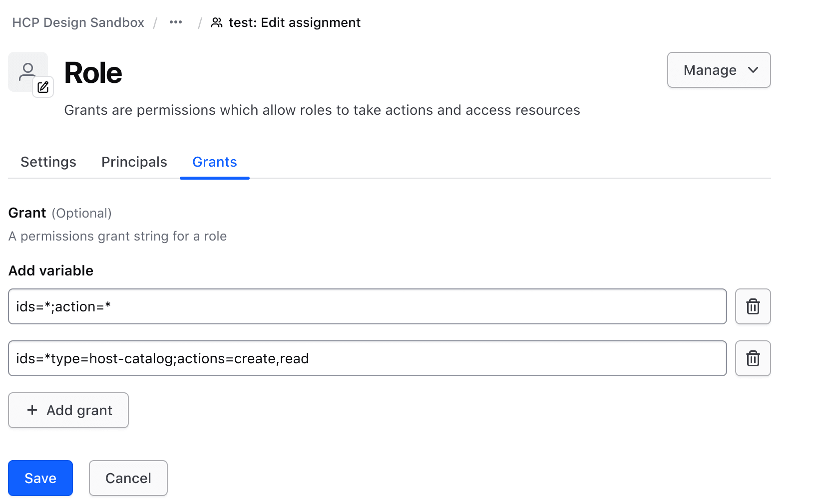Save the role grants
The image size is (835, 504).
coord(40,478)
